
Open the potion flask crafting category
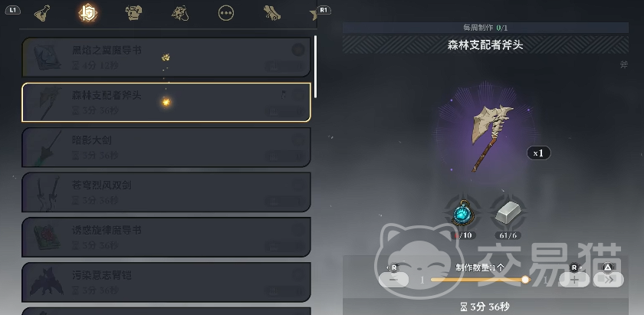click(x=42, y=13)
